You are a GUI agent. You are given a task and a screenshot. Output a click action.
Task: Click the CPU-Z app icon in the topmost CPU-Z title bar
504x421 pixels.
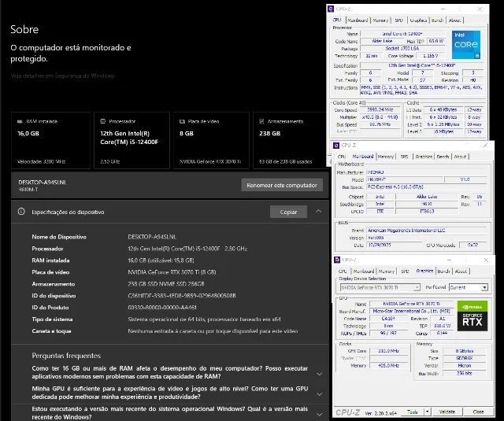coord(331,9)
